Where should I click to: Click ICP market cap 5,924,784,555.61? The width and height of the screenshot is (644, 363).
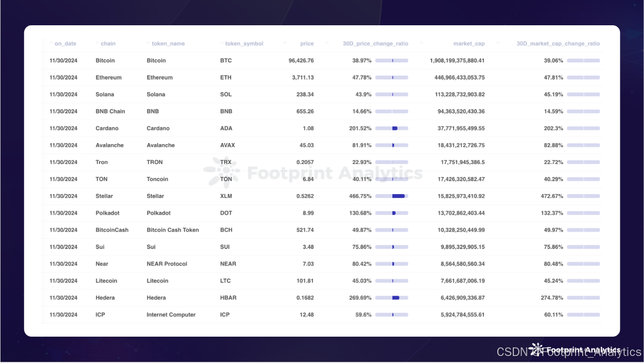[x=462, y=315]
